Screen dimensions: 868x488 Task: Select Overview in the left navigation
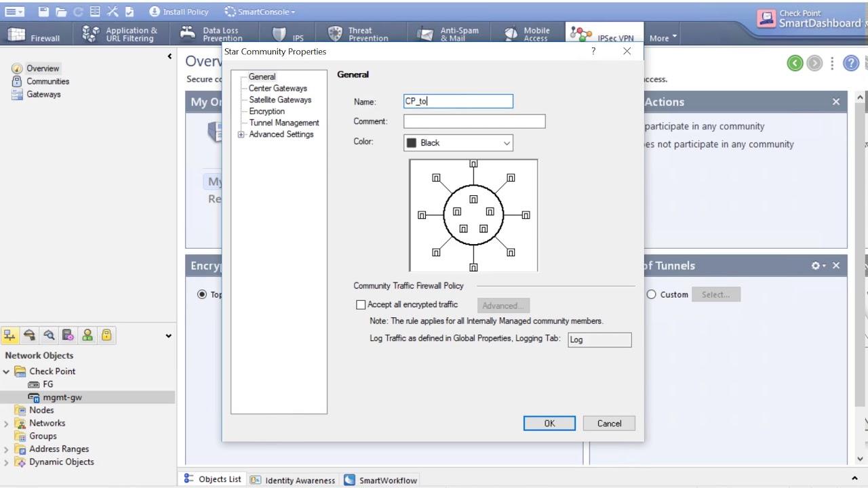coord(43,68)
